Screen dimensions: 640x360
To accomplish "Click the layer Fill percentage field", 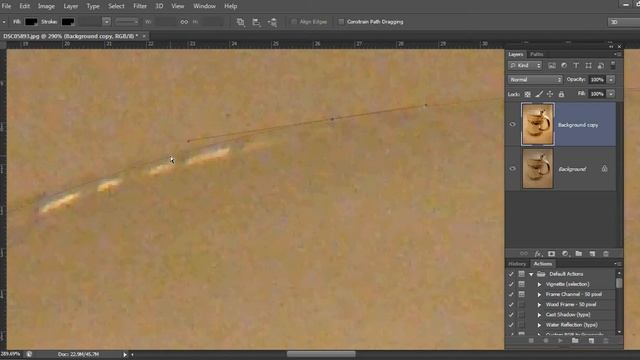I will point(597,94).
